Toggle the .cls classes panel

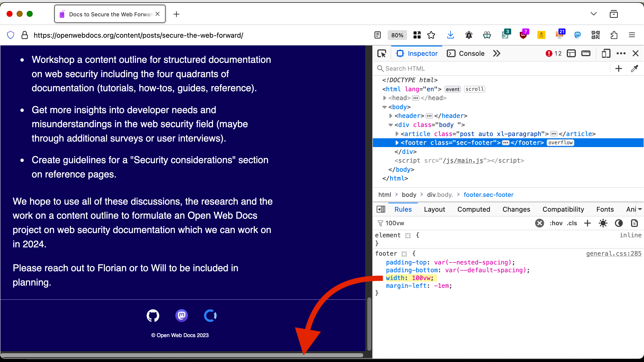pos(572,223)
